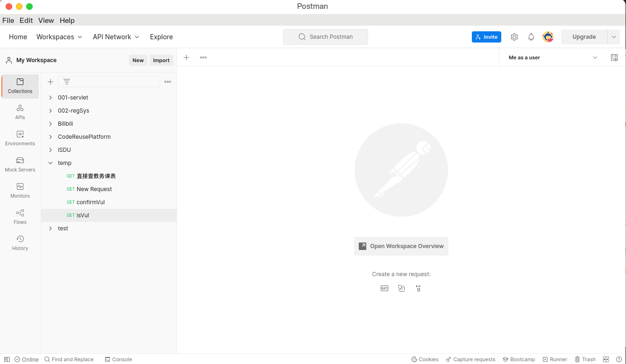This screenshot has height=364, width=626.
Task: Click the Import button
Action: (161, 60)
